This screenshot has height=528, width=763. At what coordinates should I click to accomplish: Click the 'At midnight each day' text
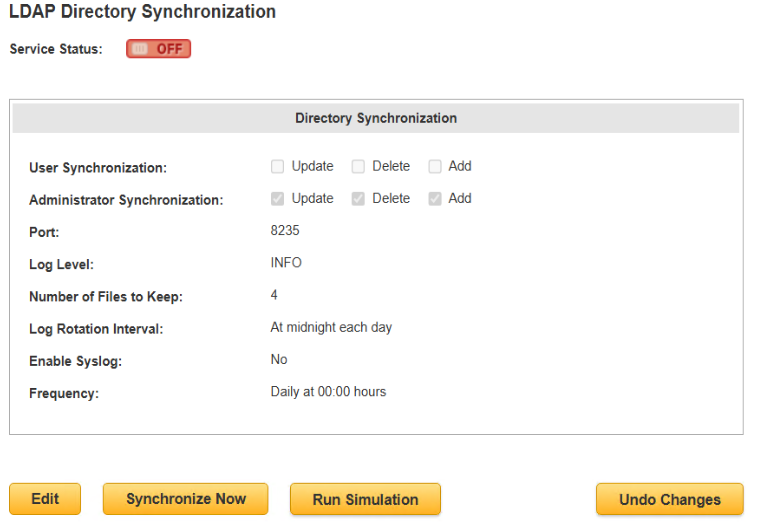point(331,327)
